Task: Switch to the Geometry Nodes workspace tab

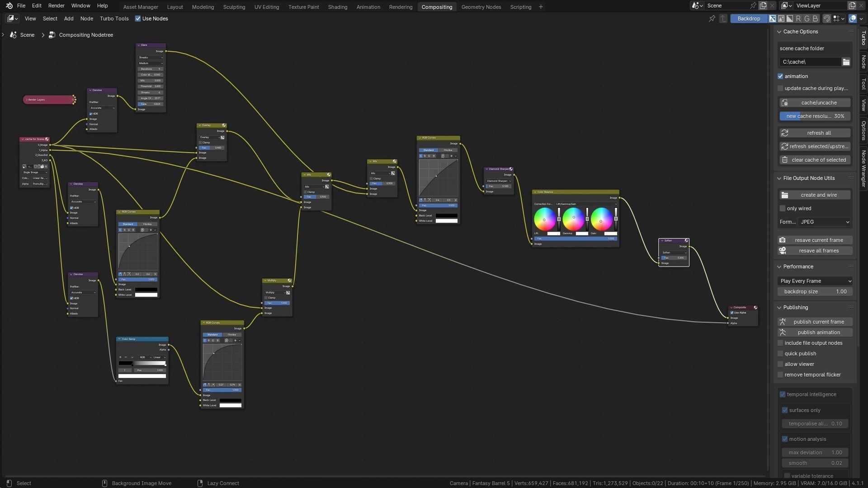Action: click(x=481, y=7)
